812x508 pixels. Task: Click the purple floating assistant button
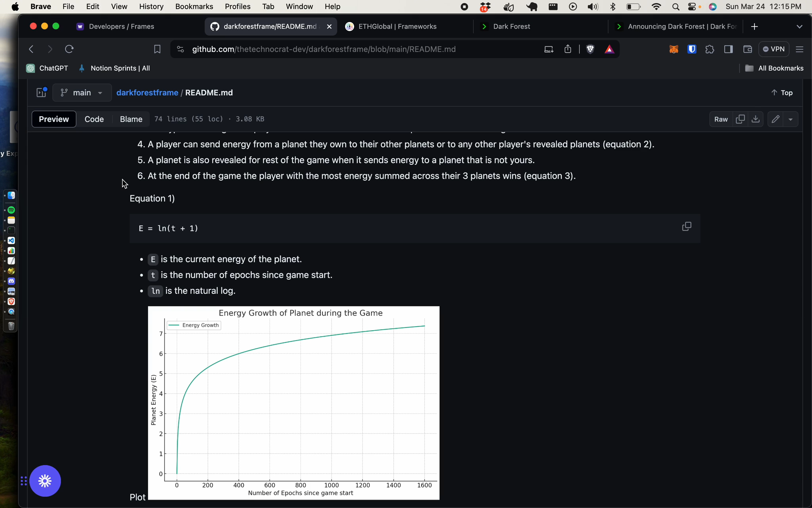(x=45, y=481)
